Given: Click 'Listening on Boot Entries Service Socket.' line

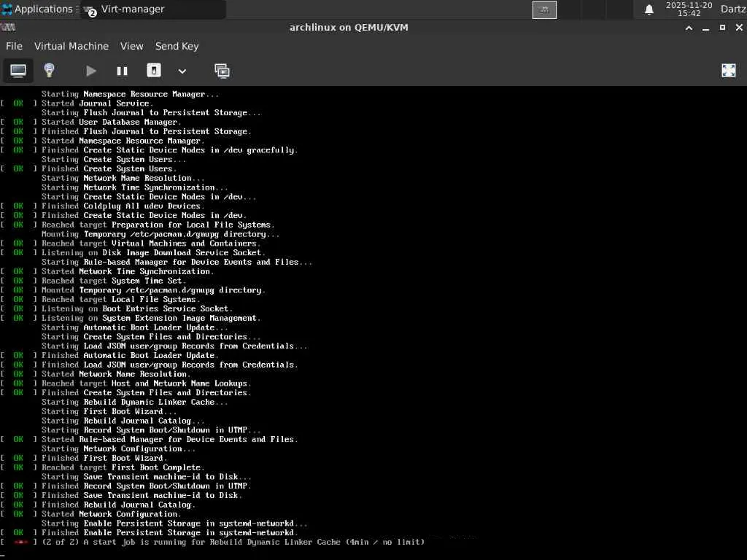Looking at the screenshot, I should (x=137, y=308).
